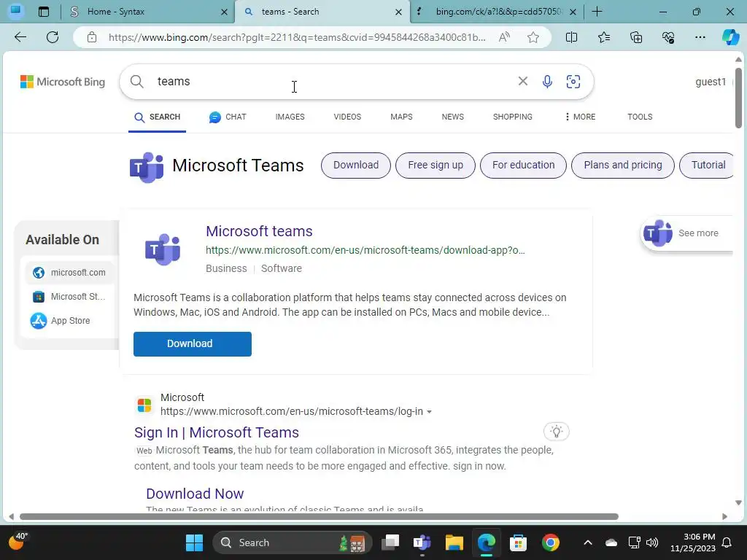Click the Plans and pricing pill
This screenshot has height=560, width=747.
(623, 166)
